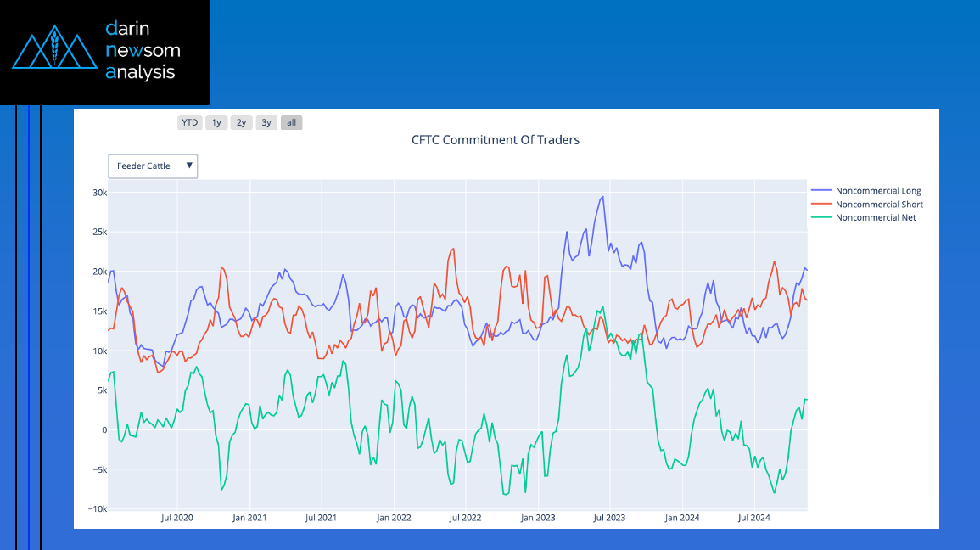Click the Jul 2023 x-axis label
The height and width of the screenshot is (550, 980).
click(x=609, y=518)
